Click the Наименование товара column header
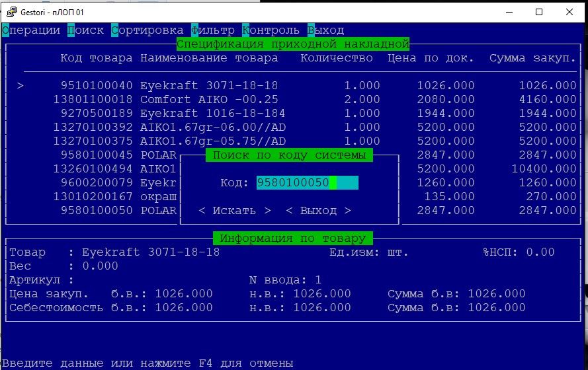588x370 pixels. click(209, 58)
